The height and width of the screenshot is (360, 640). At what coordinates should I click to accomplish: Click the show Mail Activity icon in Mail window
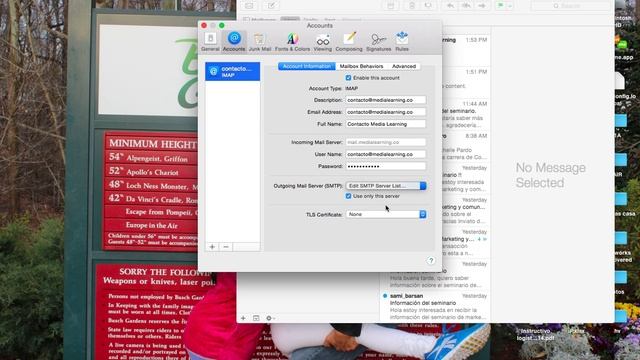pyautogui.click(x=256, y=318)
